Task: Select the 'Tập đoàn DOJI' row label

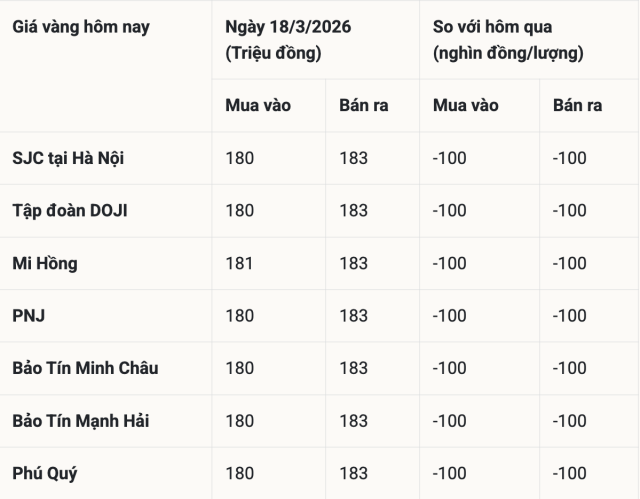Action: click(x=70, y=210)
